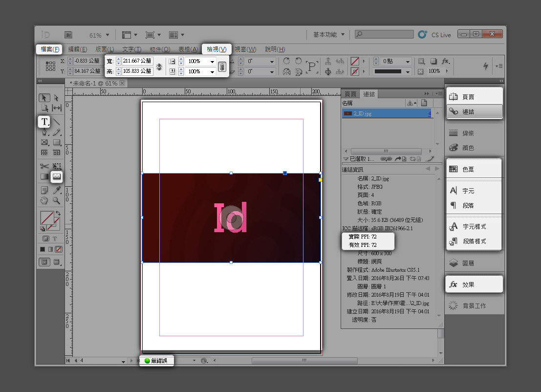541x392 pixels.
Task: Select the Hand tool
Action: pos(44,200)
